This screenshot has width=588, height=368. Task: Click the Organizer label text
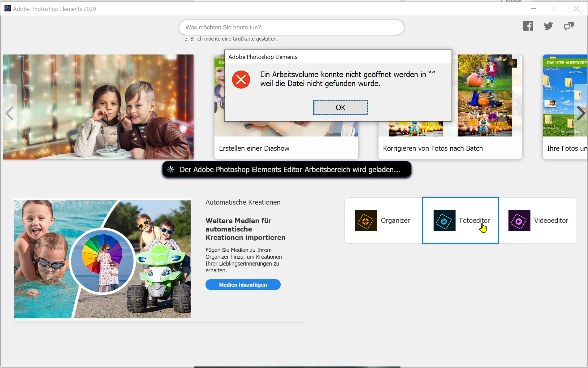pyautogui.click(x=395, y=221)
